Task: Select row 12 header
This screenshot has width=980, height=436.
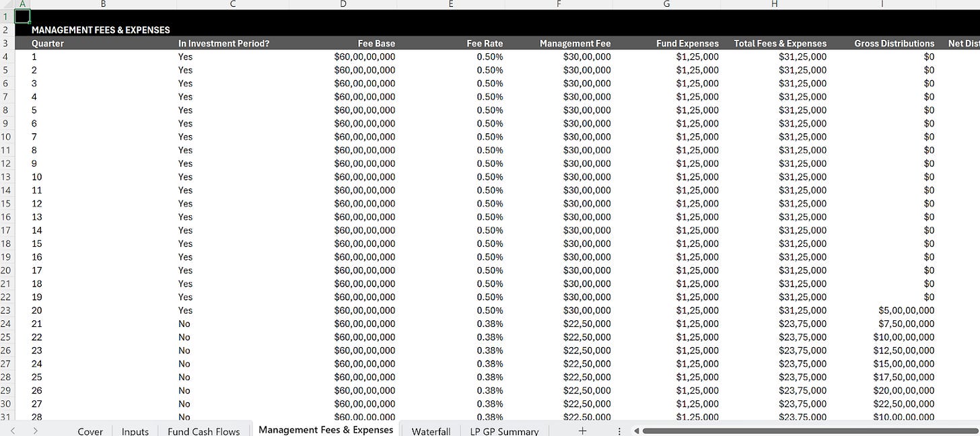Action: coord(6,163)
